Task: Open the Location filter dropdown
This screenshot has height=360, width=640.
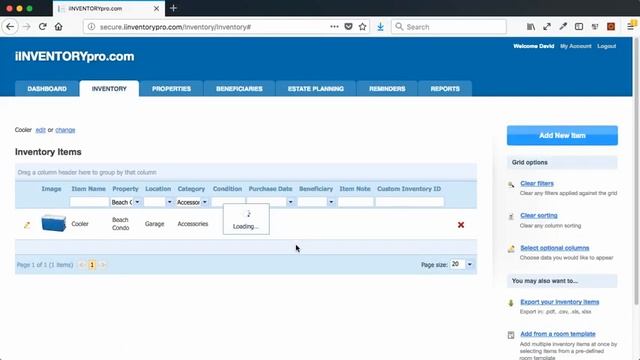Action: [169, 202]
